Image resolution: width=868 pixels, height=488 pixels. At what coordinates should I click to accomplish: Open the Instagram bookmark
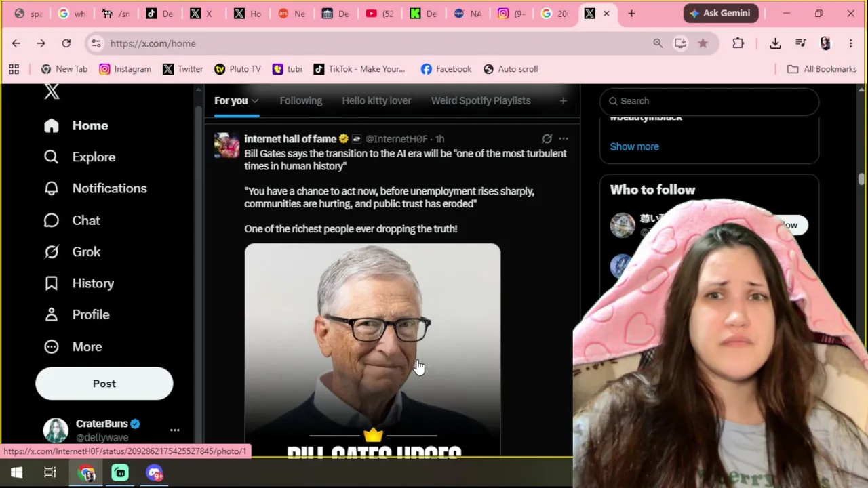125,69
